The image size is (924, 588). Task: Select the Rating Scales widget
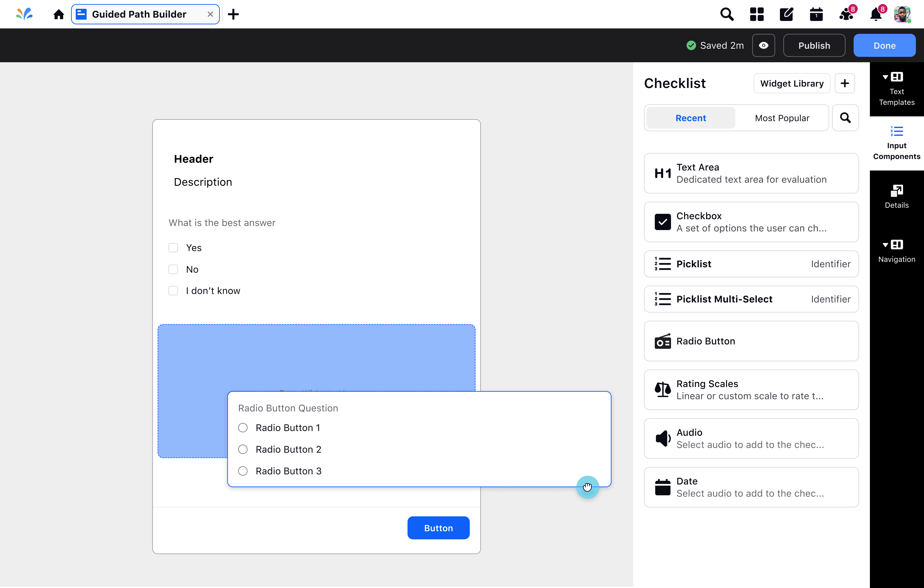click(x=751, y=390)
